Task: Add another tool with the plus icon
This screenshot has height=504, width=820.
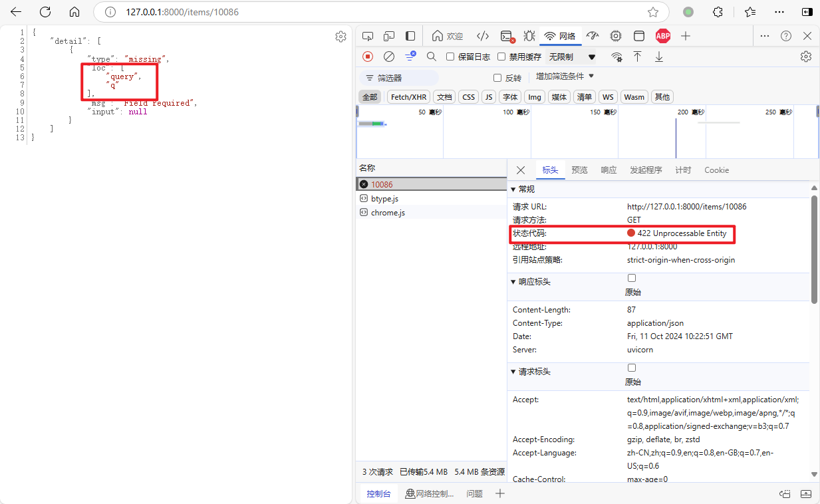Action: coord(686,36)
